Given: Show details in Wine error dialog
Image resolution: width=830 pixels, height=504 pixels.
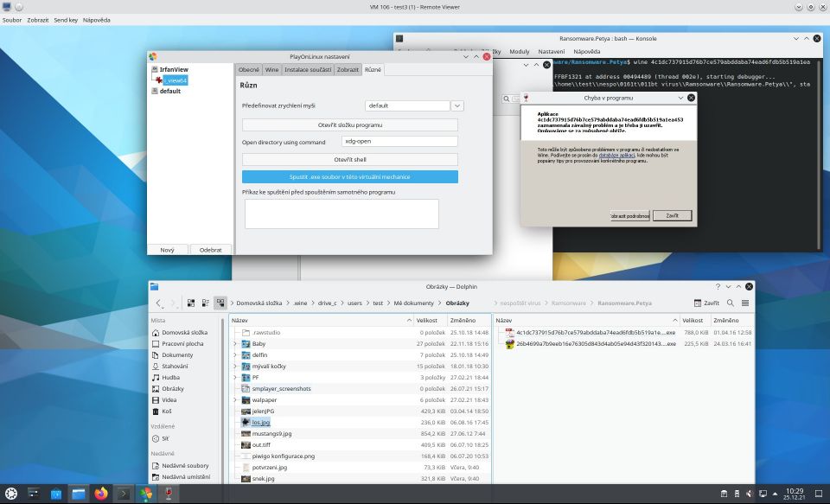Looking at the screenshot, I should point(630,215).
